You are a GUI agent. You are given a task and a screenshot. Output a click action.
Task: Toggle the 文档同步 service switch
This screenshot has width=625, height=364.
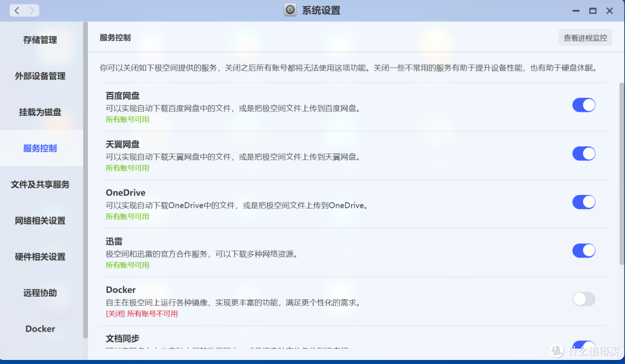pyautogui.click(x=583, y=345)
